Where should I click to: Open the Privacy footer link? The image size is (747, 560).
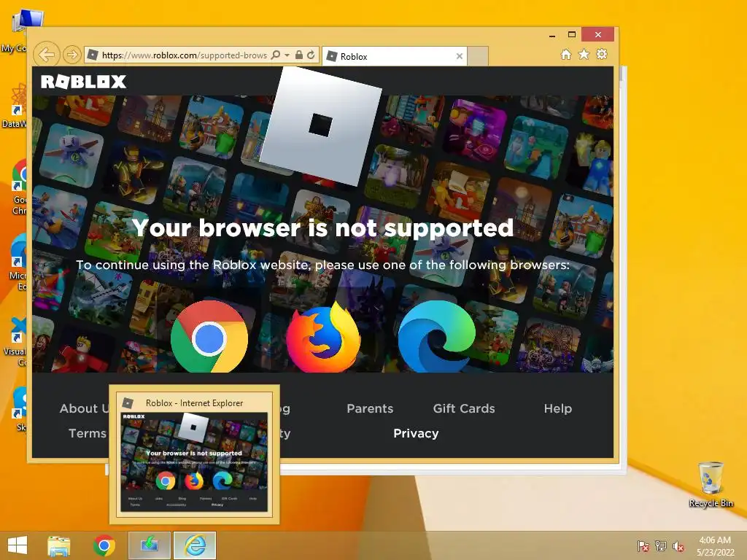point(416,433)
